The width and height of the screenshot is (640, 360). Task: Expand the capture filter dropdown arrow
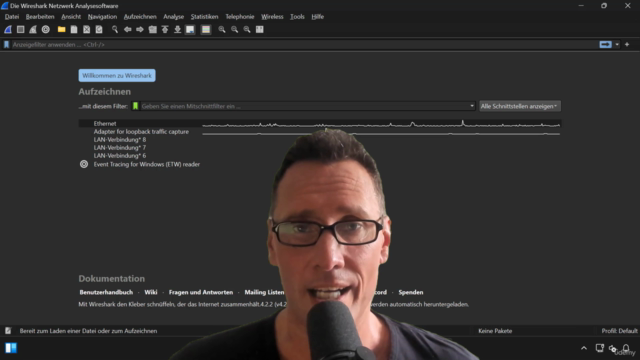tap(472, 106)
